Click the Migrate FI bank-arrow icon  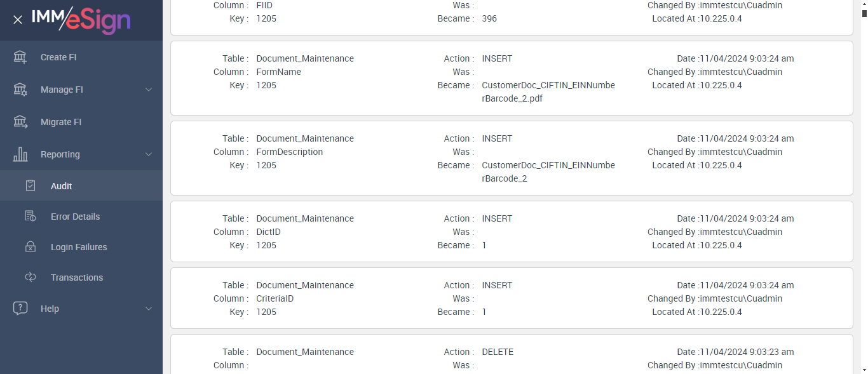20,122
